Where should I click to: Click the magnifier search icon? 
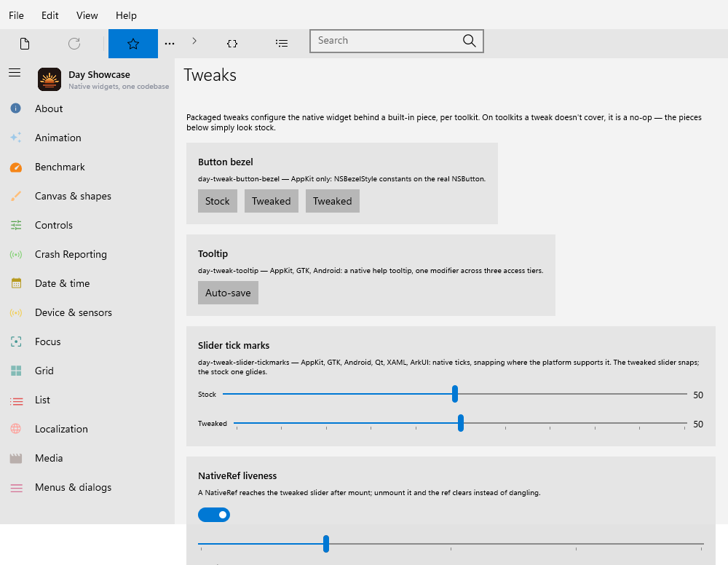click(470, 41)
